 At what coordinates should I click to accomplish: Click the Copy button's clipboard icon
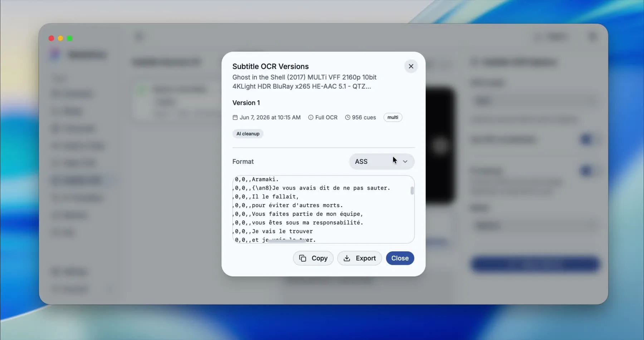303,258
